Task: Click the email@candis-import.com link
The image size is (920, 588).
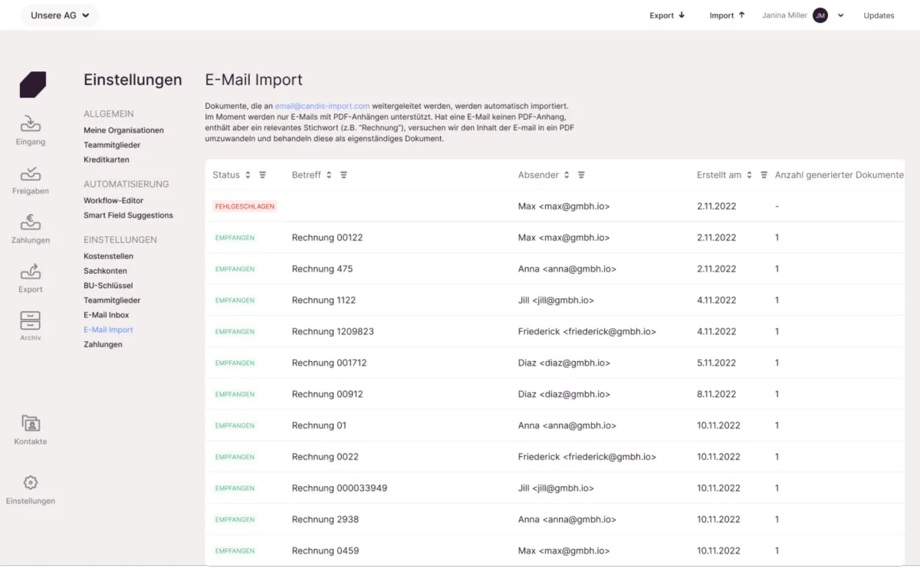Action: pyautogui.click(x=322, y=106)
